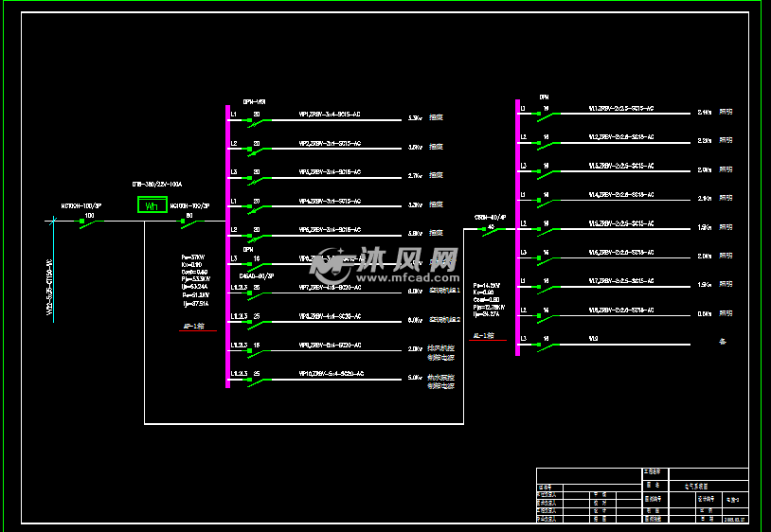Screen dimensions: 771x532
Task: Select the breaker on circuit WP1
Action: pos(260,122)
